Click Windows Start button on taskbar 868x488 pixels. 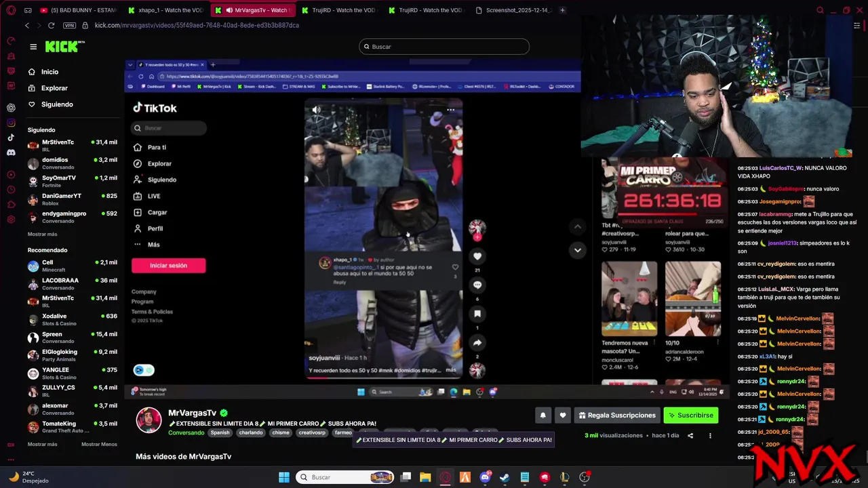284,477
